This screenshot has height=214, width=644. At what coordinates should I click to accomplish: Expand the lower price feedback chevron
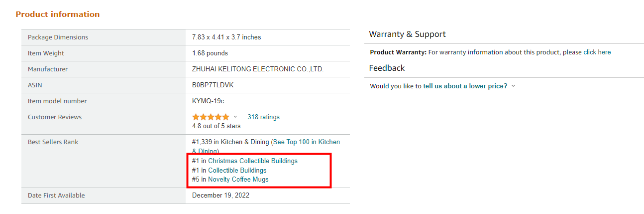tap(513, 86)
